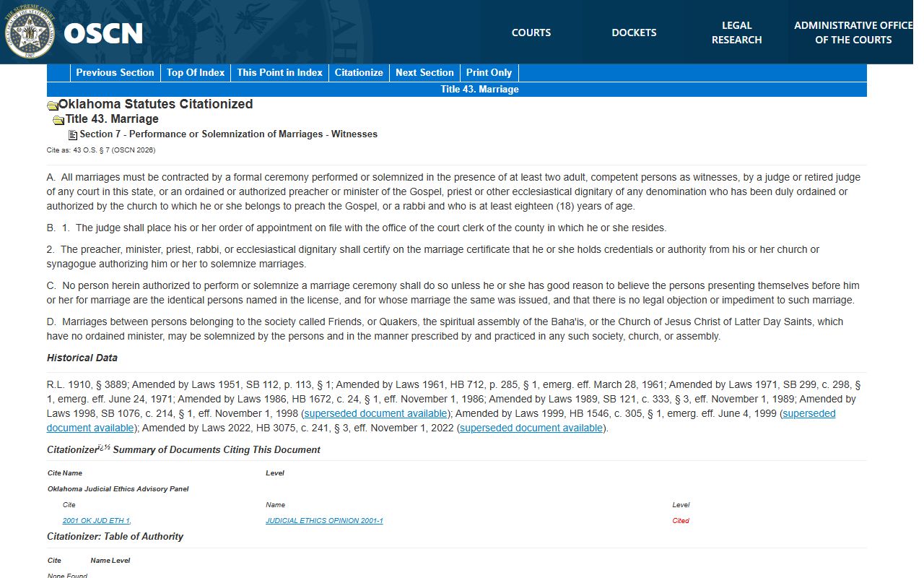Click the red 'Cited' level text
Viewport: 924px width, 578px height.
(x=681, y=521)
